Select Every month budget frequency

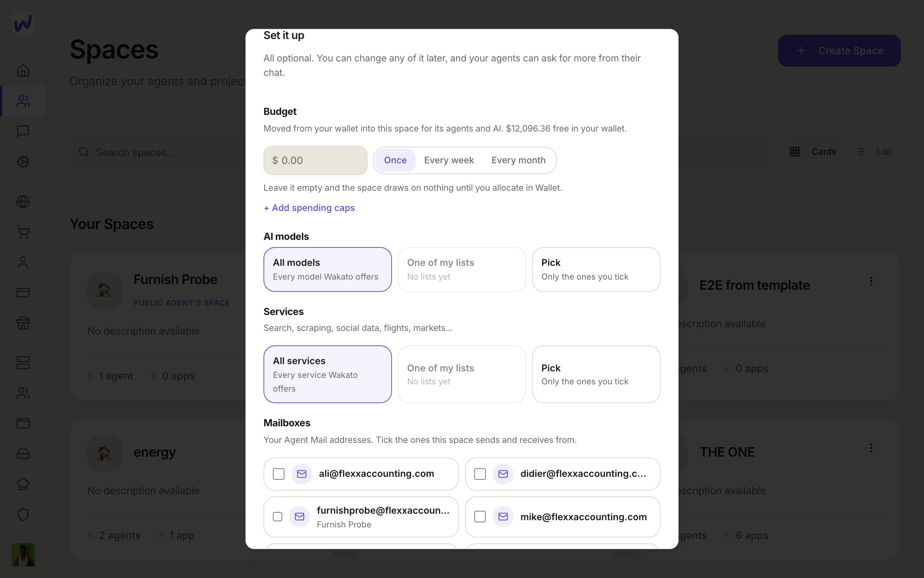coord(518,160)
